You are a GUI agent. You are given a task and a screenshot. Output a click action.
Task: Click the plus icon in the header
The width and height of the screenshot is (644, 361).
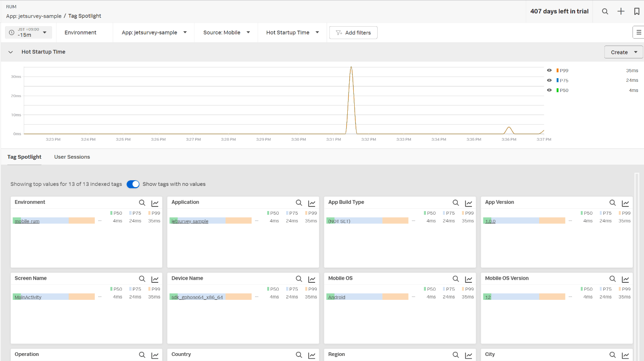[621, 11]
